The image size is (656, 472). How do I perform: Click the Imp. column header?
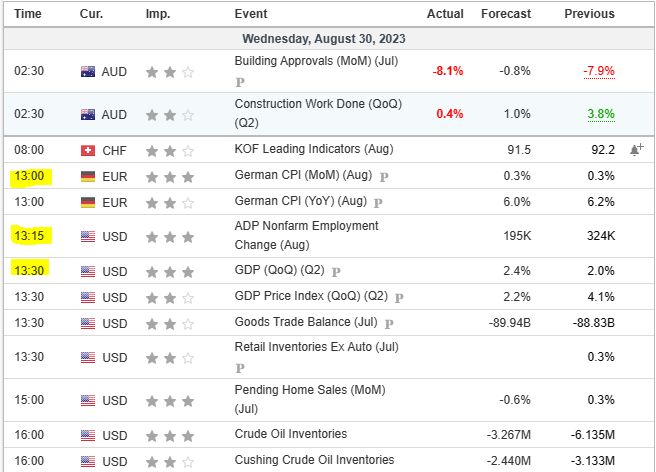158,14
